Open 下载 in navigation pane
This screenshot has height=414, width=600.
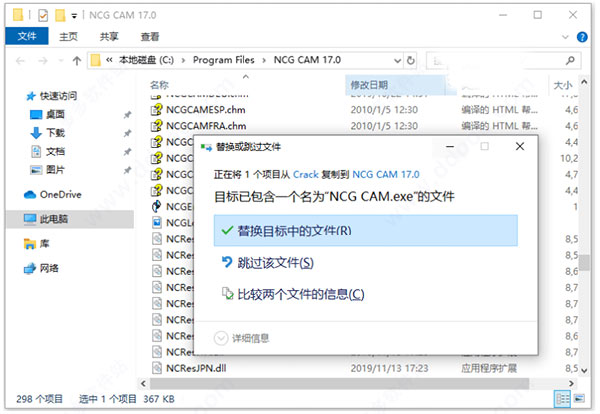(x=55, y=133)
